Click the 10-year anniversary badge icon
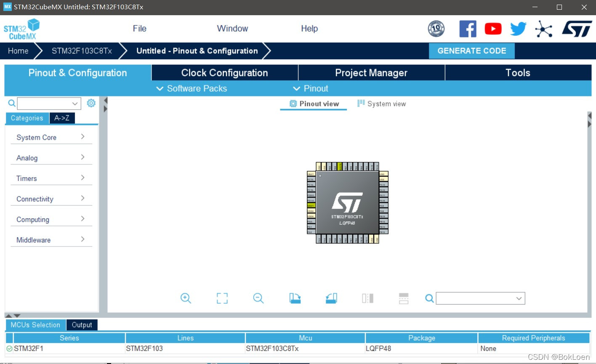The width and height of the screenshot is (596, 364). click(436, 29)
